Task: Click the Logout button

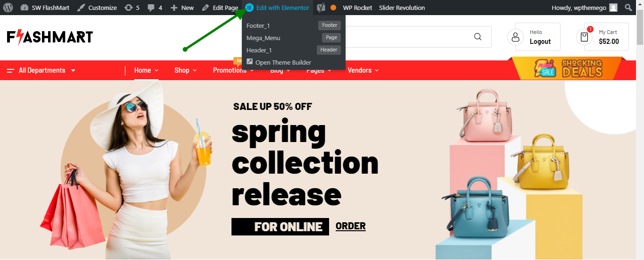Action: [x=540, y=42]
